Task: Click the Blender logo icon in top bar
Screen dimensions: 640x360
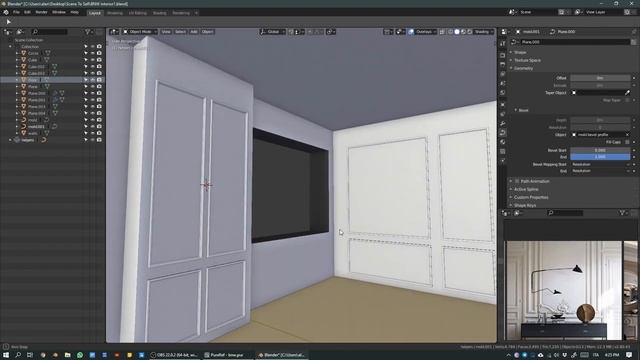Action: [x=6, y=12]
